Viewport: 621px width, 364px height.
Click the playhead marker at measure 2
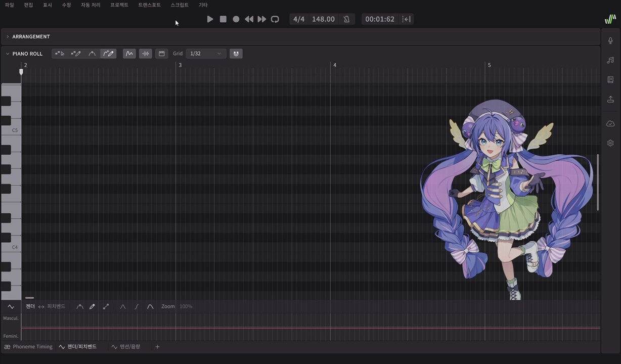21,72
